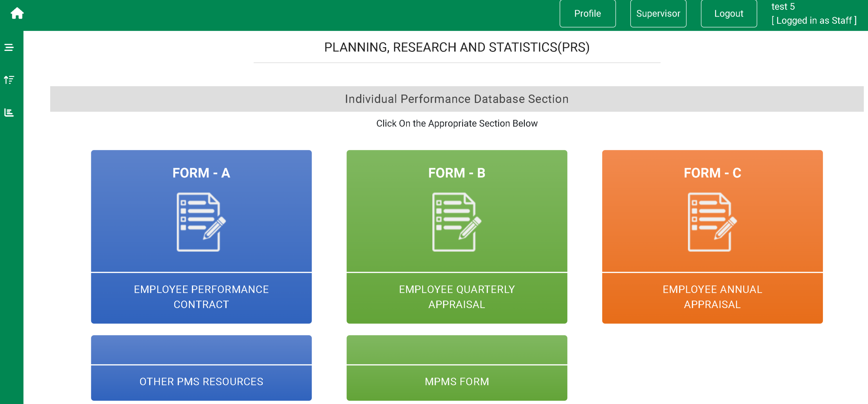Open Employee Performance Contract
Image resolution: width=868 pixels, height=404 pixels.
tap(201, 297)
